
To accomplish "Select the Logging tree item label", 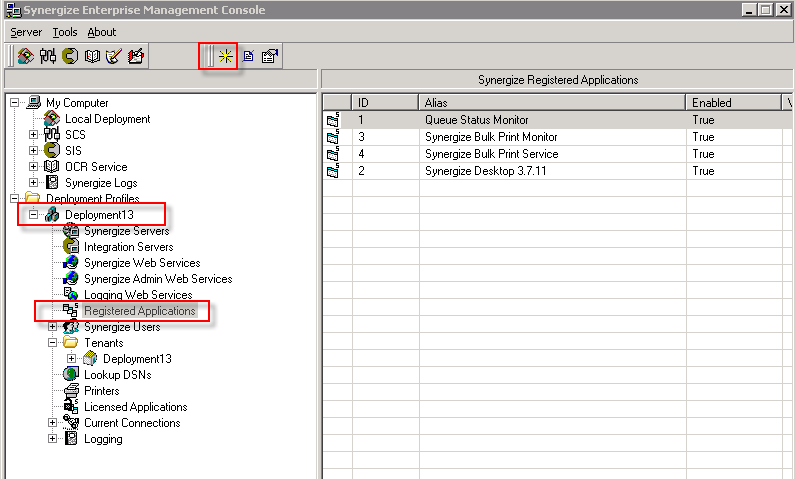I will 103,439.
